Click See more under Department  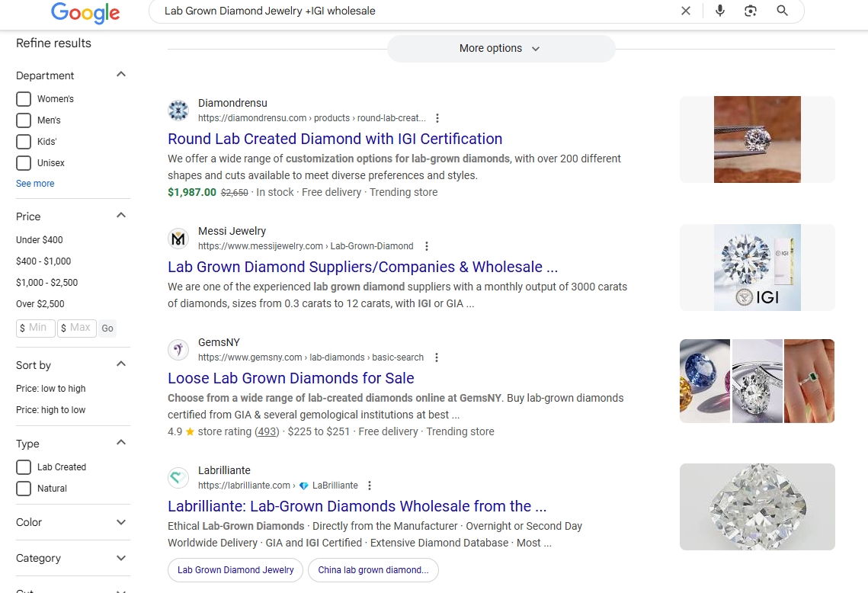click(x=35, y=183)
